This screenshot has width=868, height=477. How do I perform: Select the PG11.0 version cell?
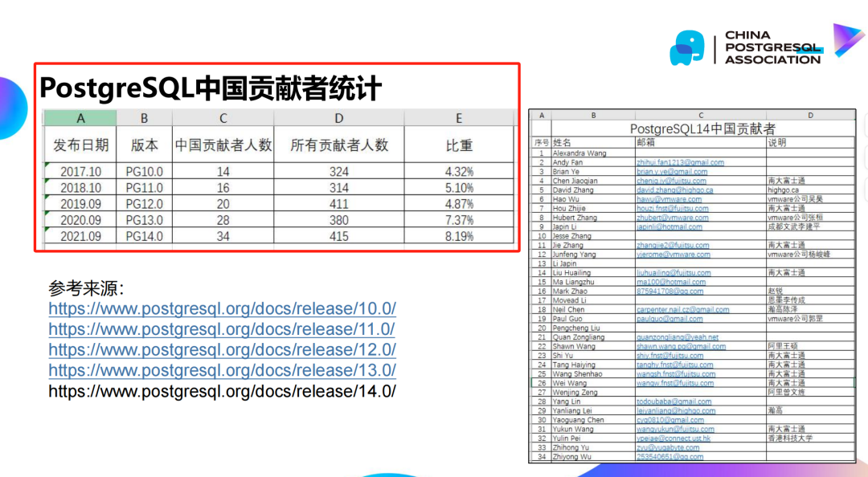(x=145, y=188)
